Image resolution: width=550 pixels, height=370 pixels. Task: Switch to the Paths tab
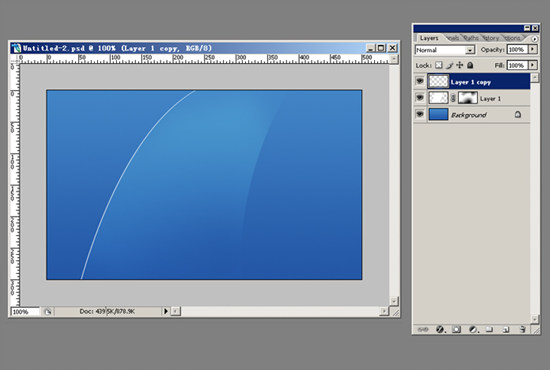(471, 38)
